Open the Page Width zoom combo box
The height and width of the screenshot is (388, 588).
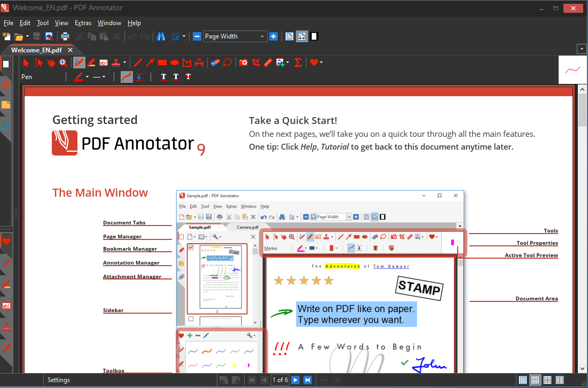click(x=235, y=36)
